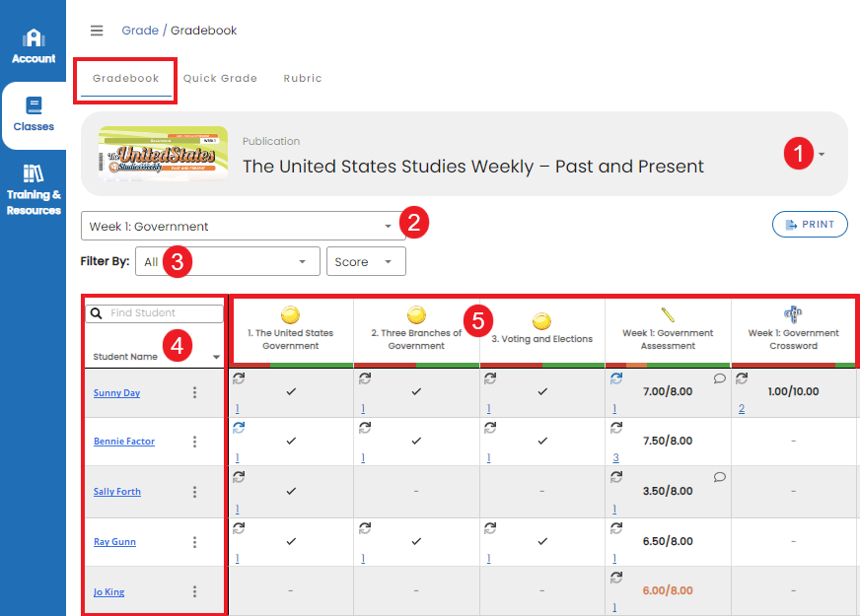Open Jo King's three-dot options menu
Viewport: 860px width, 616px height.
194,591
